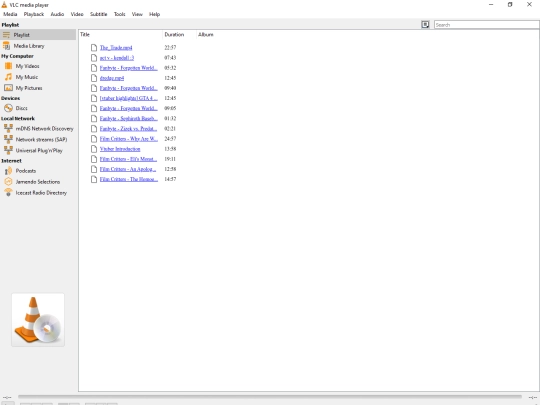Toggle the remaining time label right of seek bar
The width and height of the screenshot is (540, 405).
(532, 397)
